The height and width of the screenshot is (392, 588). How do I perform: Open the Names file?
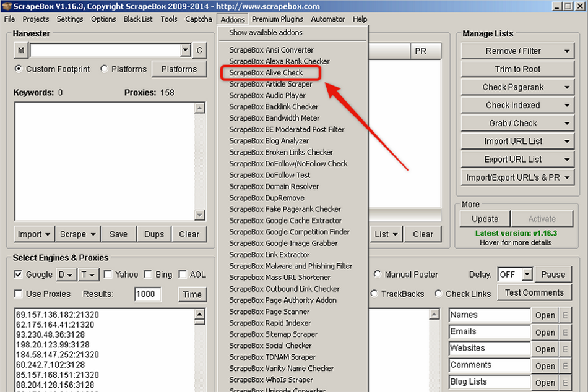click(x=545, y=315)
